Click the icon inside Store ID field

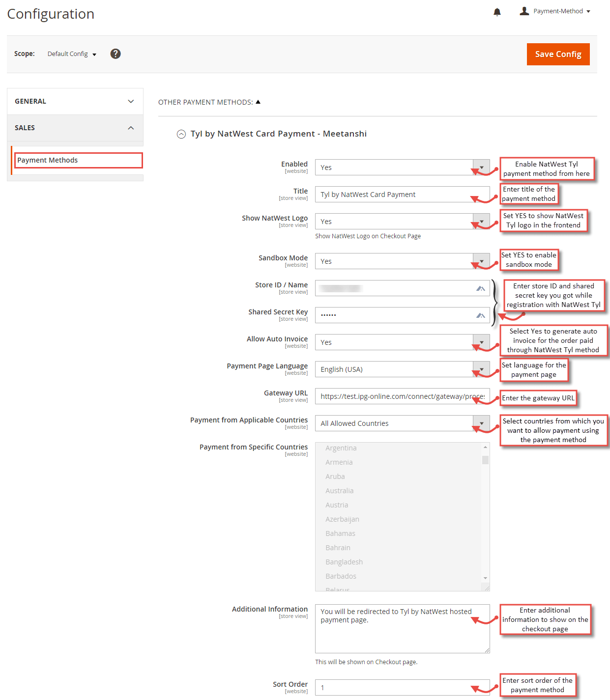(x=481, y=288)
